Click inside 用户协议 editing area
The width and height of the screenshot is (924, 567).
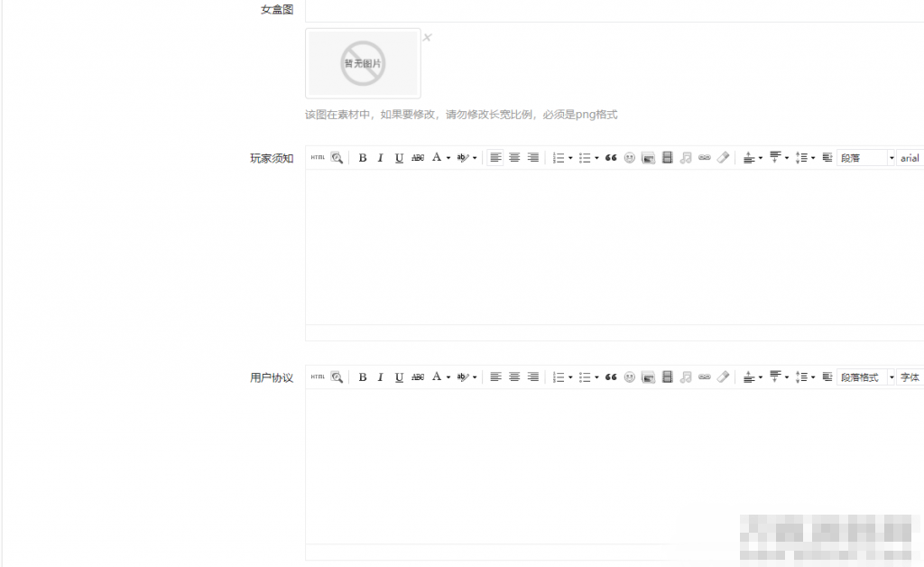[614, 466]
